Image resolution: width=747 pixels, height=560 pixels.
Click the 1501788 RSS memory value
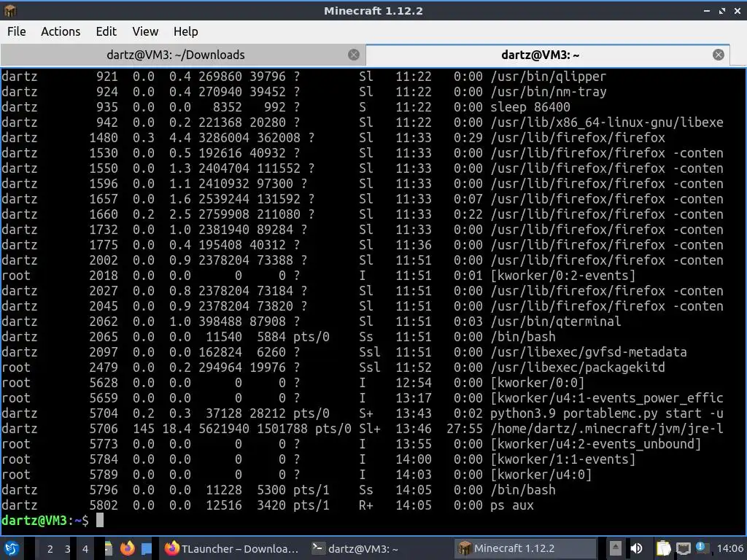tap(282, 429)
